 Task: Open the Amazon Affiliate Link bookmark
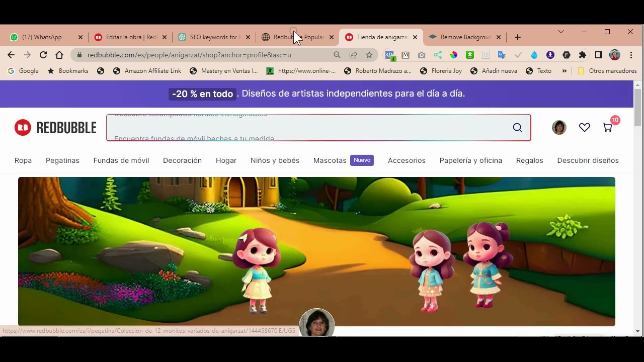point(147,71)
